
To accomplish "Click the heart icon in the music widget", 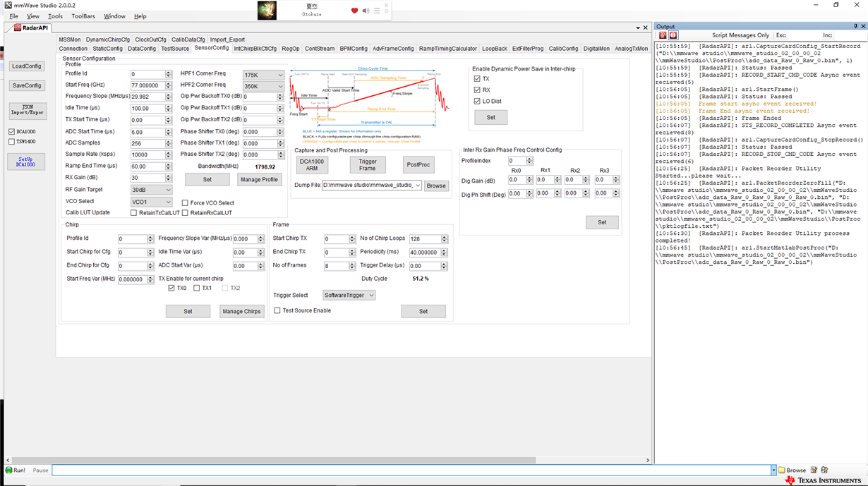I will [x=354, y=11].
